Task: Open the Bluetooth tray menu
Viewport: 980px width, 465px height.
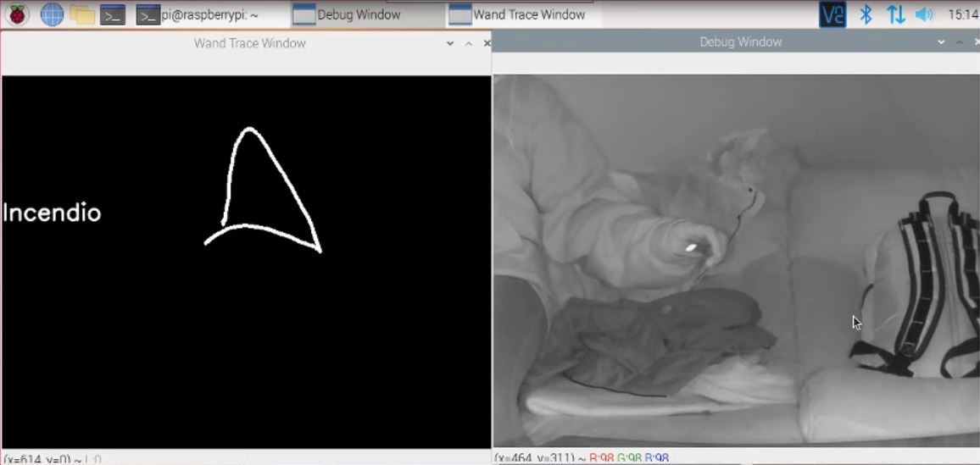Action: pos(866,15)
